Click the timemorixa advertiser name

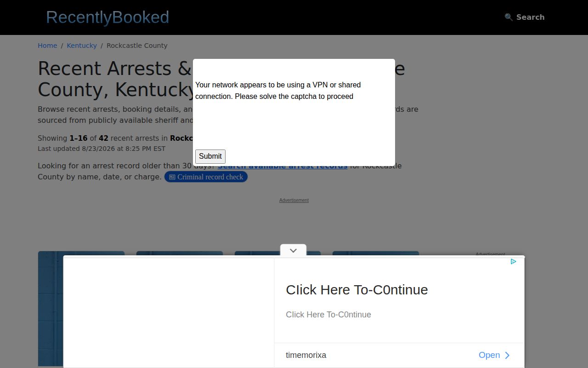[306, 355]
